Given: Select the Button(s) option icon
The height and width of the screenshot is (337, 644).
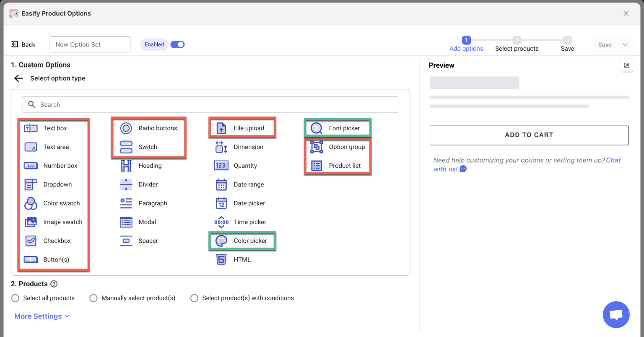Looking at the screenshot, I should click(31, 260).
